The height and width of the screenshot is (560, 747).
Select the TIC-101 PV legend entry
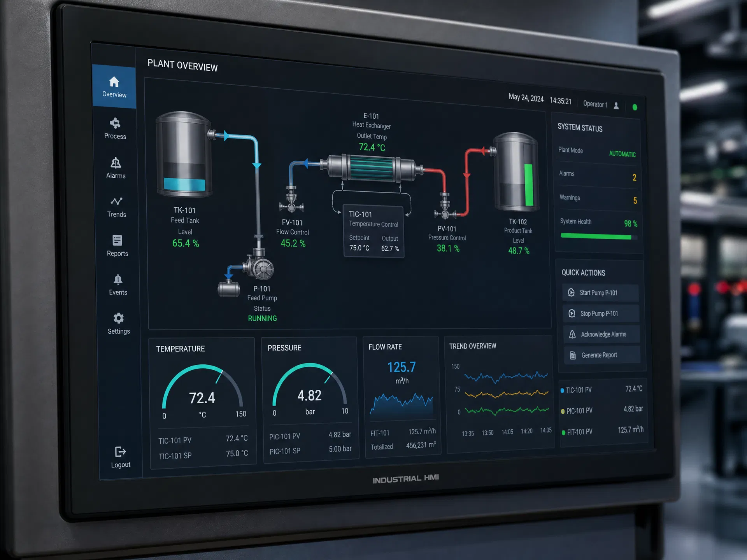tap(602, 389)
